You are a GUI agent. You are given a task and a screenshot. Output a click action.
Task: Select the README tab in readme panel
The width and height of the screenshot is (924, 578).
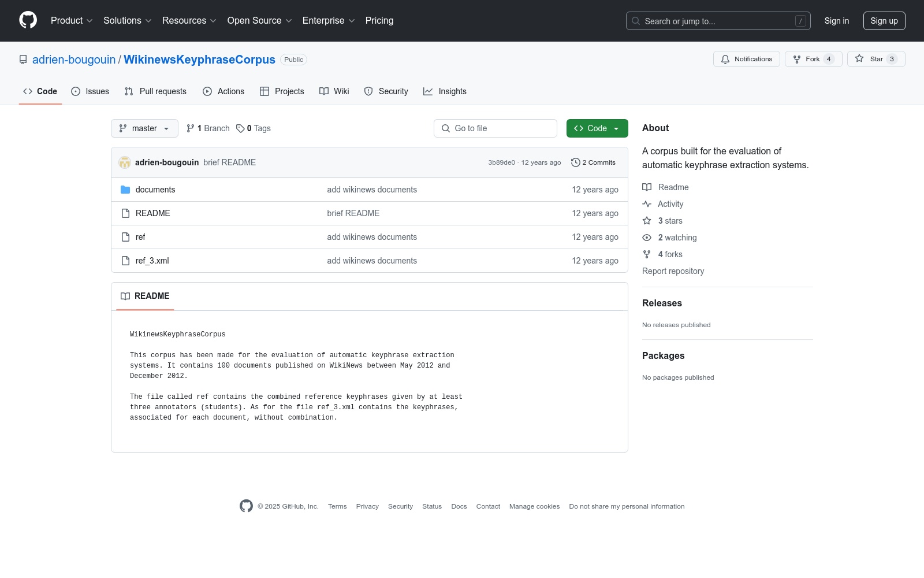[145, 296]
